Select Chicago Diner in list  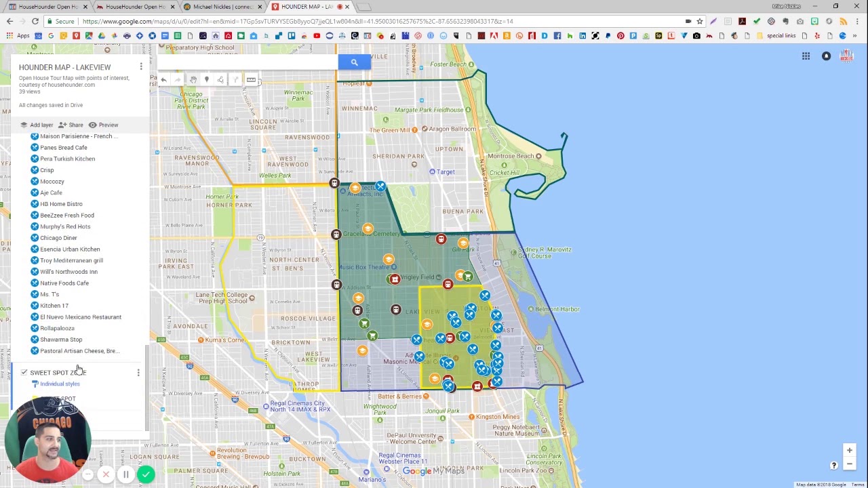tap(58, 238)
